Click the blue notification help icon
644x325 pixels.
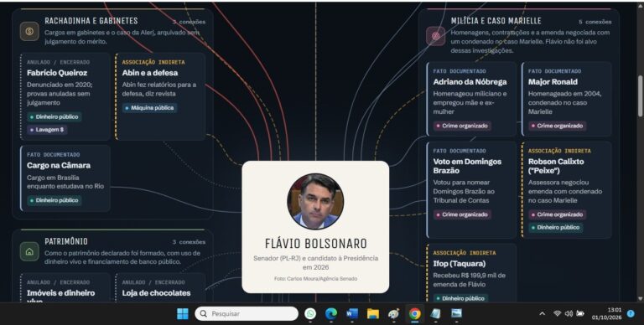631,314
